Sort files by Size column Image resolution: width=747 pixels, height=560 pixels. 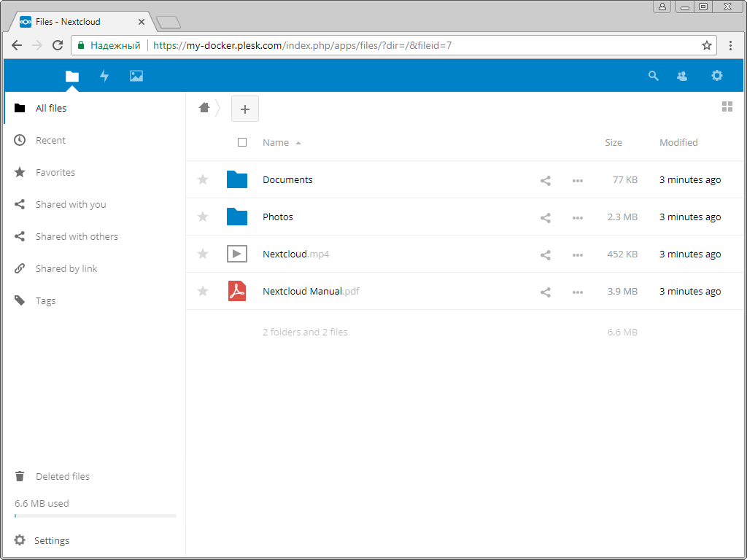point(614,142)
